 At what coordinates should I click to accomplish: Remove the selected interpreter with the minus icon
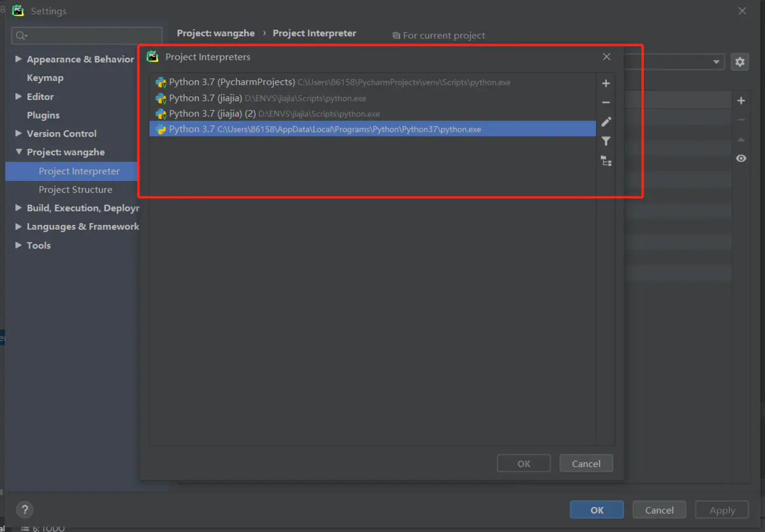coord(606,103)
